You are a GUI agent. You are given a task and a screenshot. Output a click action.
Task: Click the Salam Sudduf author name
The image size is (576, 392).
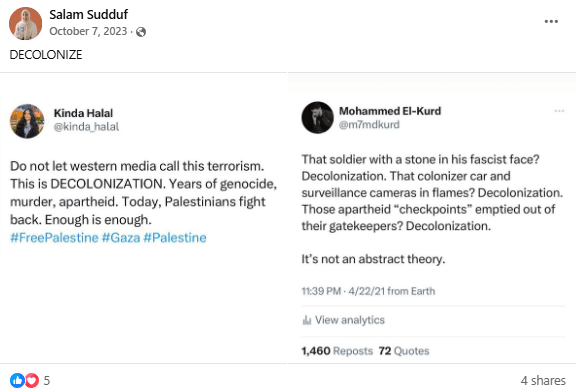[x=89, y=15]
